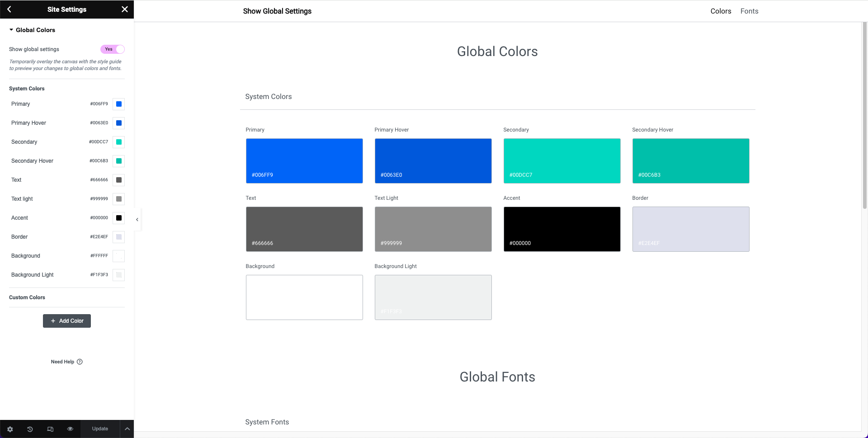Switch to the Colors tab in the header

(721, 11)
